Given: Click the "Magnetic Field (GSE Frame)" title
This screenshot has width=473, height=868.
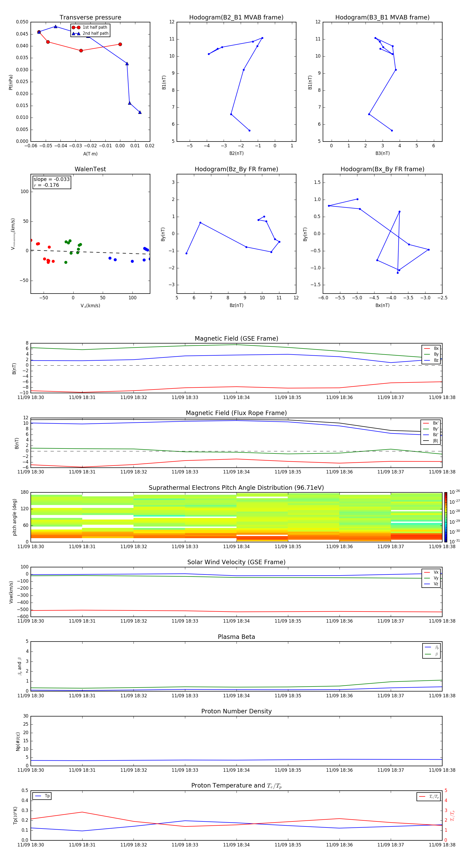Looking at the screenshot, I should click(x=236, y=339).
